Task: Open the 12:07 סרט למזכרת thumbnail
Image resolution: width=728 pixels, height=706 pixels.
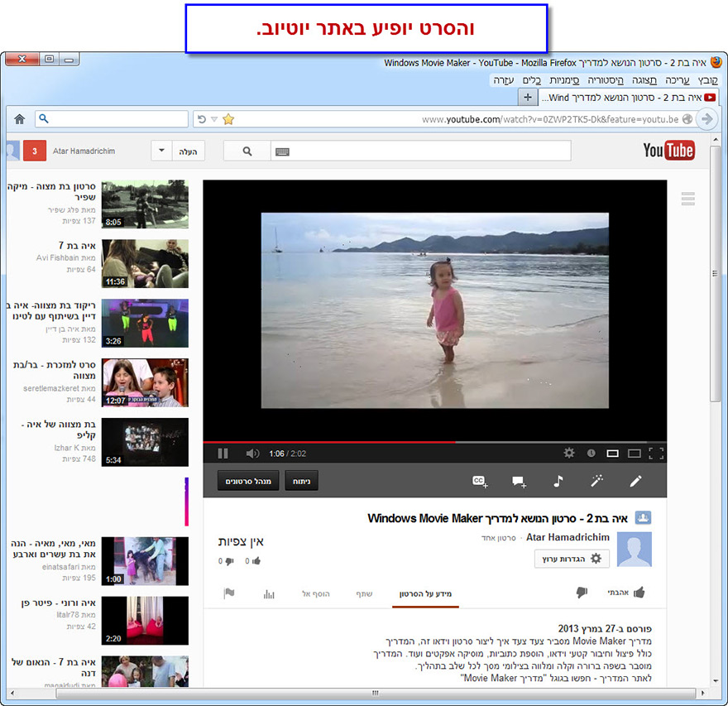Action: (x=145, y=382)
